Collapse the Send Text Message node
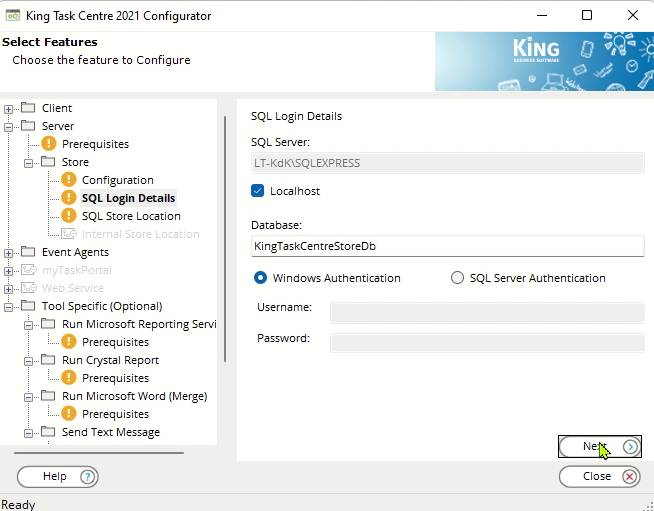654x511 pixels. (x=28, y=433)
